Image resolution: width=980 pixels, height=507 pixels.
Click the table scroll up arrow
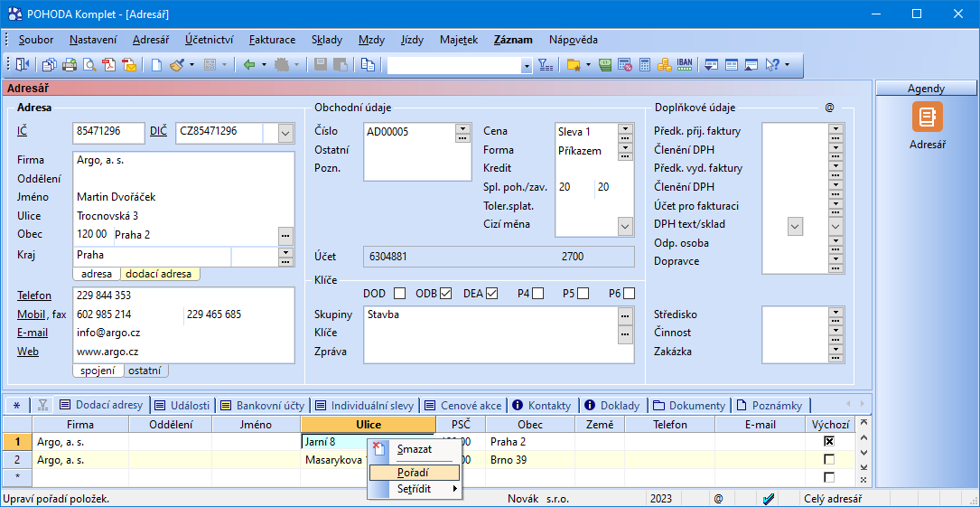coord(863,437)
